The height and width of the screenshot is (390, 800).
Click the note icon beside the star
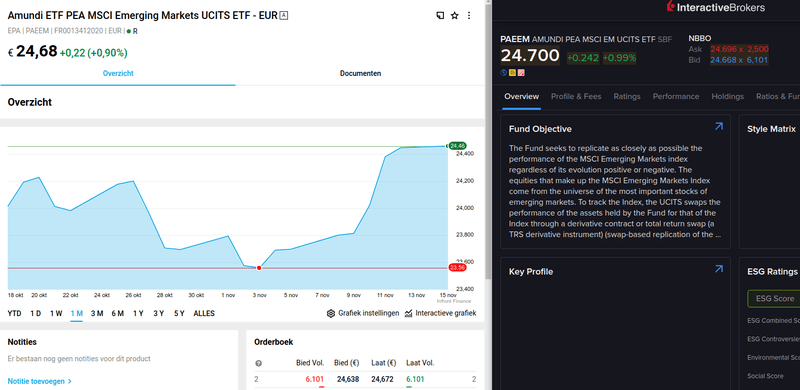point(440,16)
